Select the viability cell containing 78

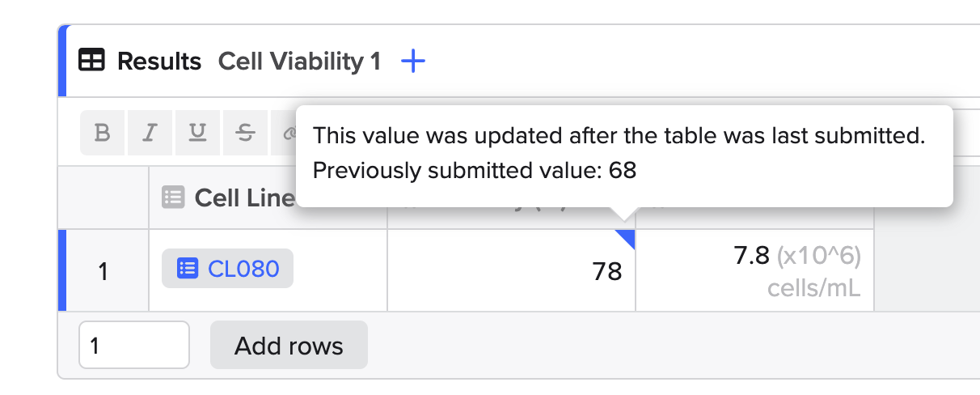click(x=511, y=271)
